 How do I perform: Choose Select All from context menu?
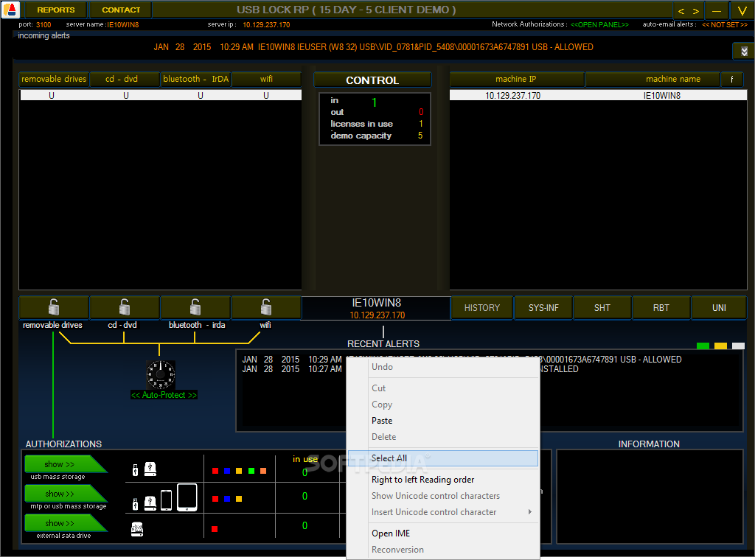point(442,458)
